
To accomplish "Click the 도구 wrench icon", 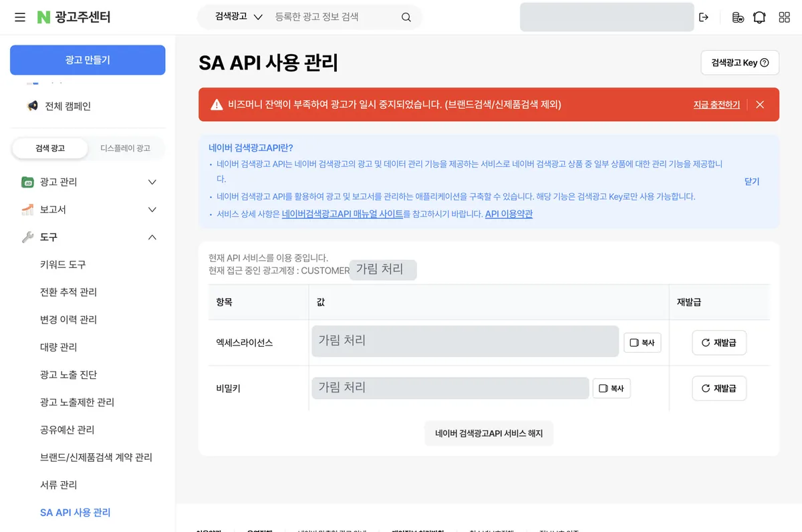I will tap(27, 237).
